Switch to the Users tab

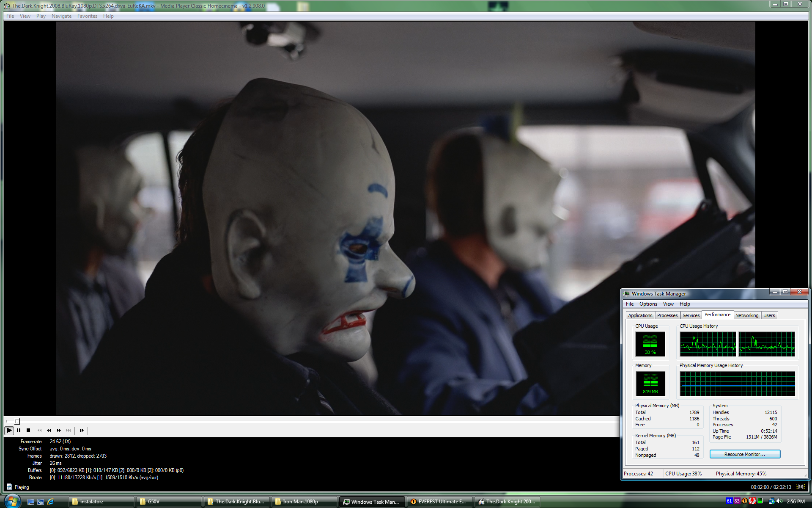click(769, 315)
